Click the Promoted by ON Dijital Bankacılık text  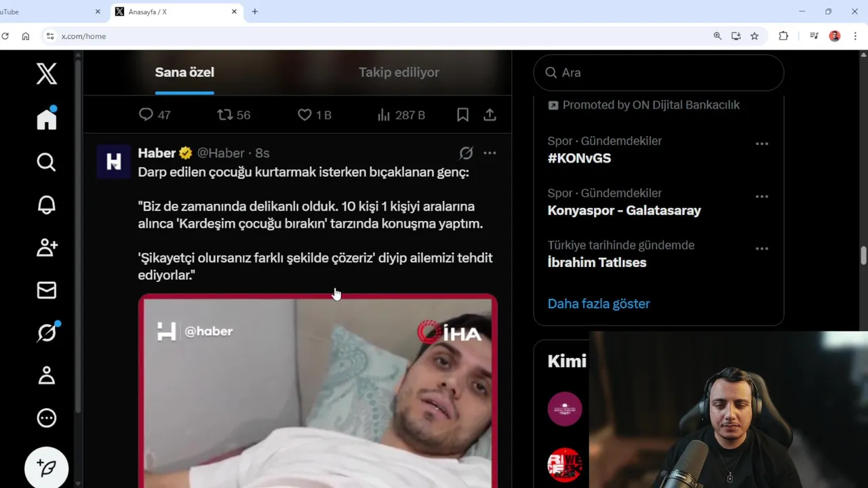tap(651, 105)
